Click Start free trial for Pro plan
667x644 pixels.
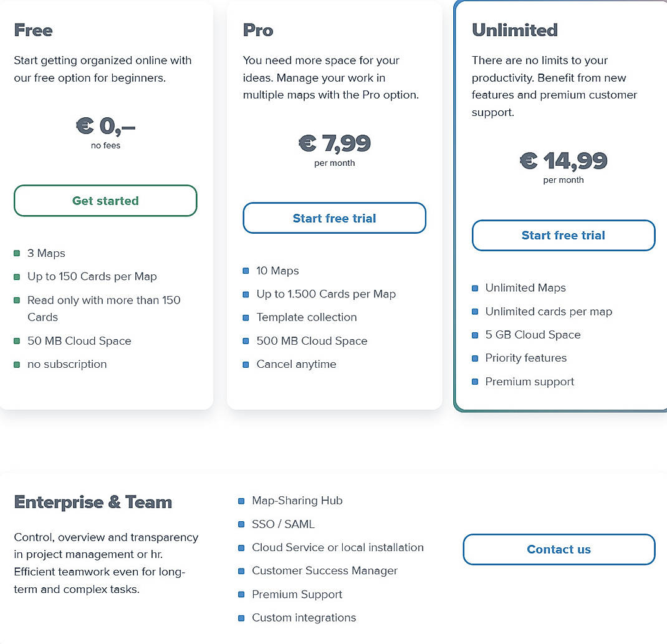(x=334, y=218)
